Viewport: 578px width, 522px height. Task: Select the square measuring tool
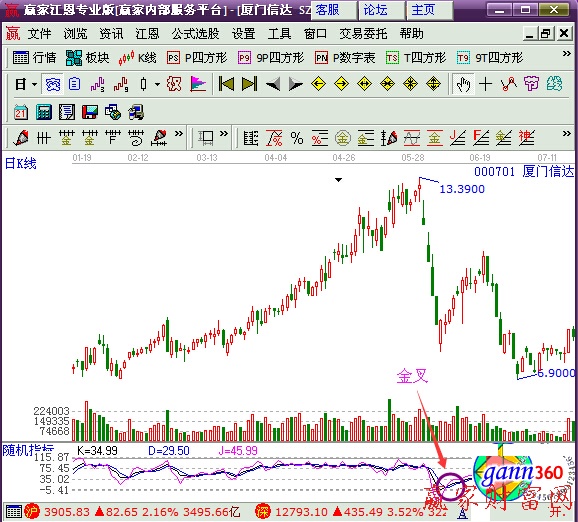point(206,138)
